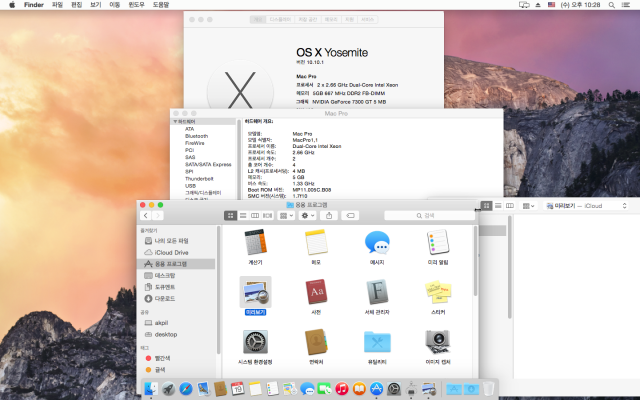Switch Finder to Cover Flow view
Screen dimensions: 640x400
coord(267,216)
